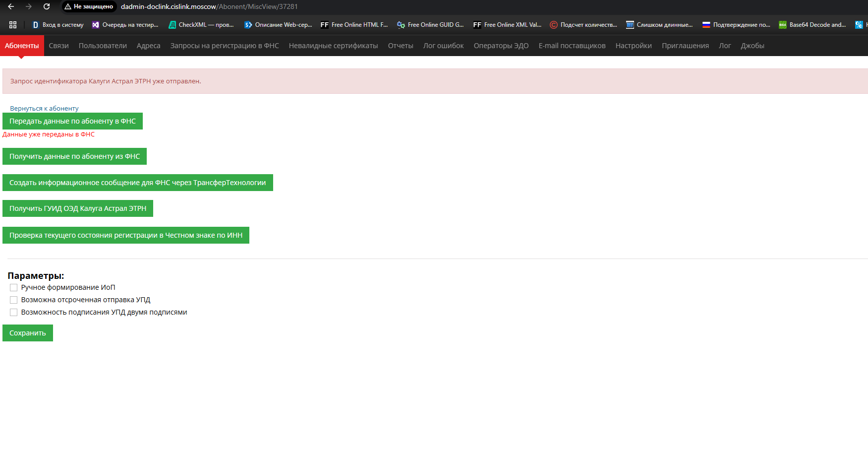This screenshot has height=458, width=868.
Task: Reload the page with the refresh icon
Action: 47,6
